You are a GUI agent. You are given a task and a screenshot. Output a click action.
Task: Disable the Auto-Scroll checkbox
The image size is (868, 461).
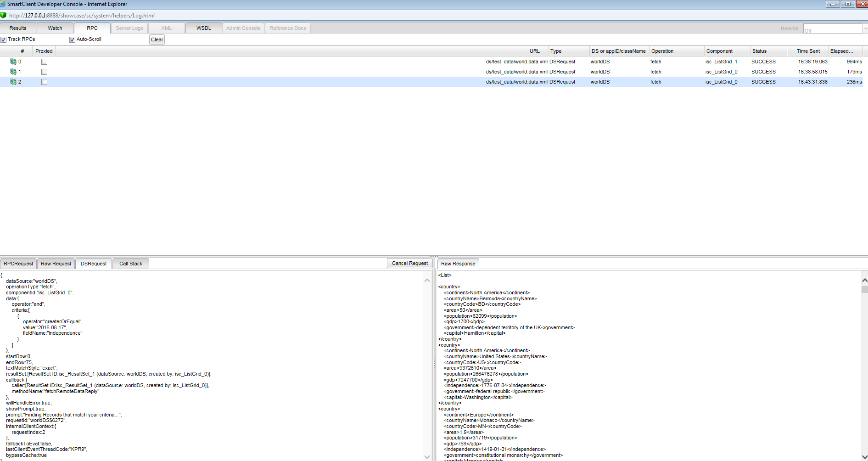click(72, 39)
